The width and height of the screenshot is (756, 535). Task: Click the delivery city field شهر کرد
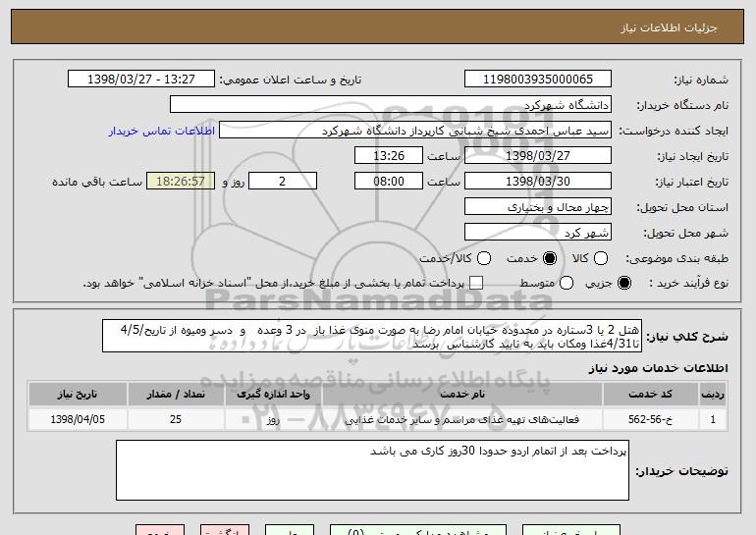(x=538, y=233)
